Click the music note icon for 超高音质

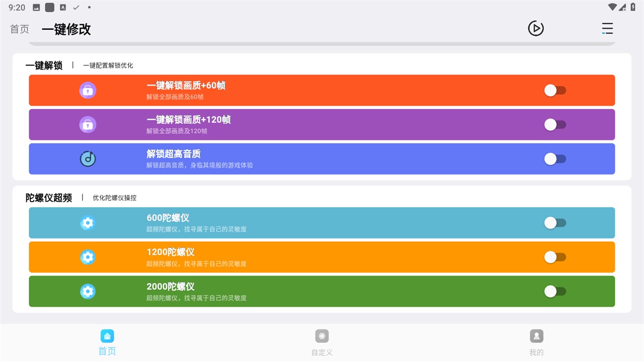pos(88,159)
